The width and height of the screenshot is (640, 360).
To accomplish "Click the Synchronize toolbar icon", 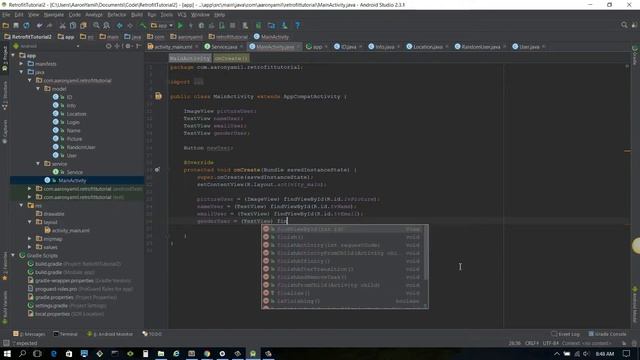I will point(27,25).
